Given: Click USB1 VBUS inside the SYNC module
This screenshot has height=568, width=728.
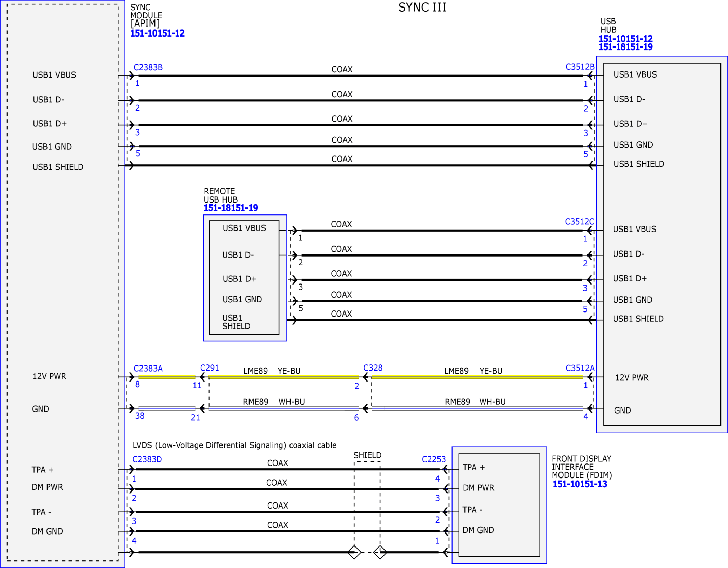Looking at the screenshot, I should point(54,75).
